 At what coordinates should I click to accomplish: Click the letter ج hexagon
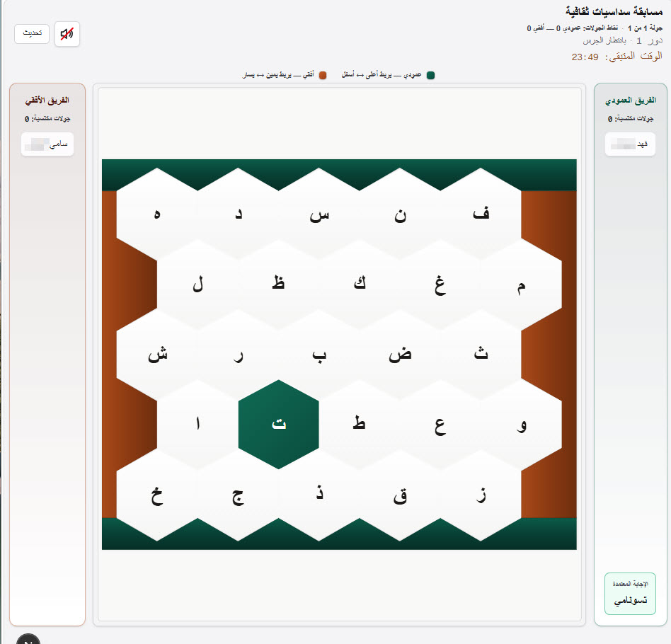tap(239, 495)
